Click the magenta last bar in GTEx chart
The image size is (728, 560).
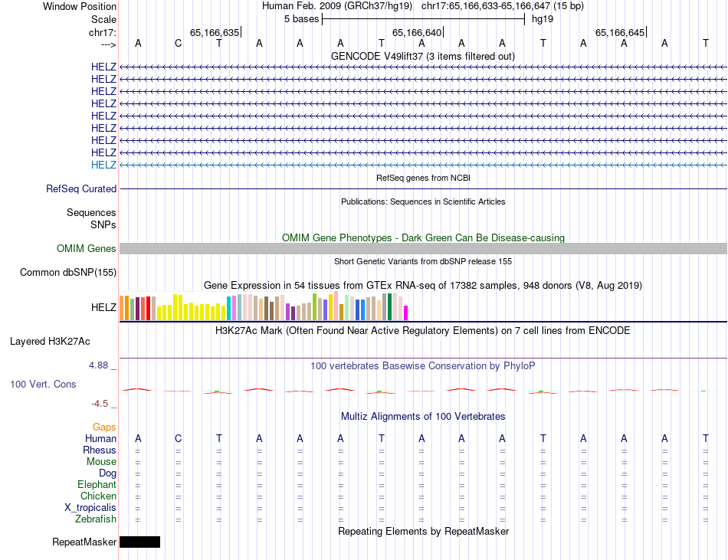tap(406, 313)
